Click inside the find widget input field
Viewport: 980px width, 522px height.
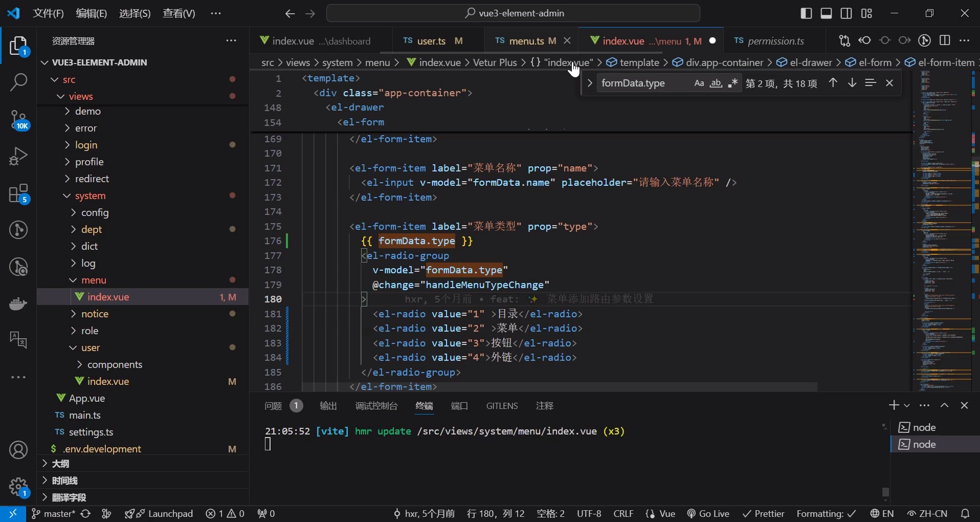pyautogui.click(x=639, y=83)
